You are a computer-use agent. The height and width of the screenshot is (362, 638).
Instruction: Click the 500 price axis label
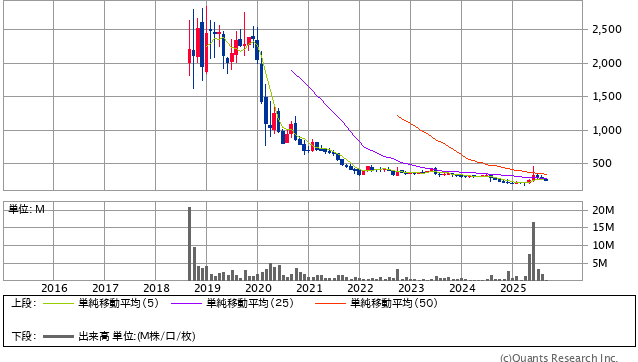click(602, 164)
